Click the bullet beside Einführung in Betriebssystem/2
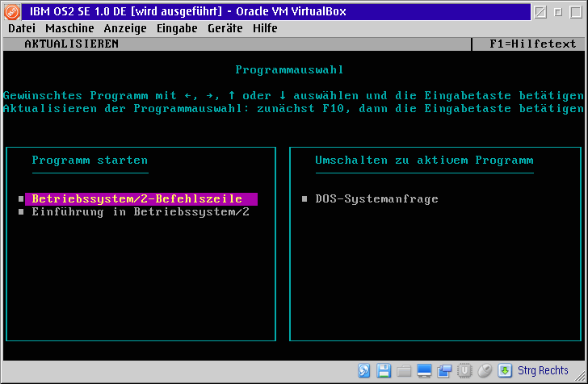The height and width of the screenshot is (384, 588). point(21,211)
